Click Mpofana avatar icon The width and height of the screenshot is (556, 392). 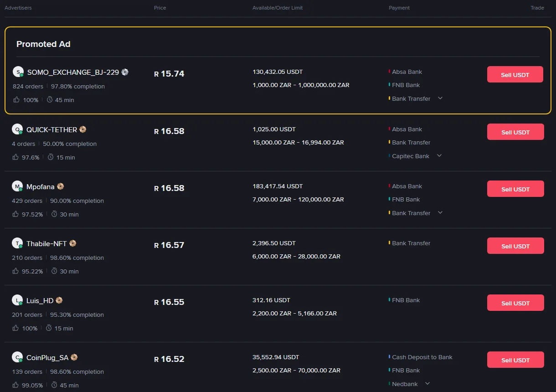(x=17, y=186)
